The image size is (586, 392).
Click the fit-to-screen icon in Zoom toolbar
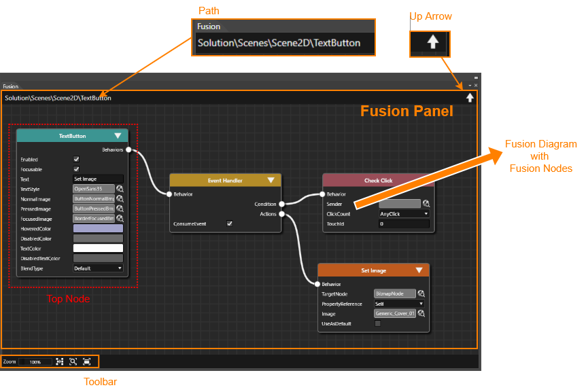point(87,361)
